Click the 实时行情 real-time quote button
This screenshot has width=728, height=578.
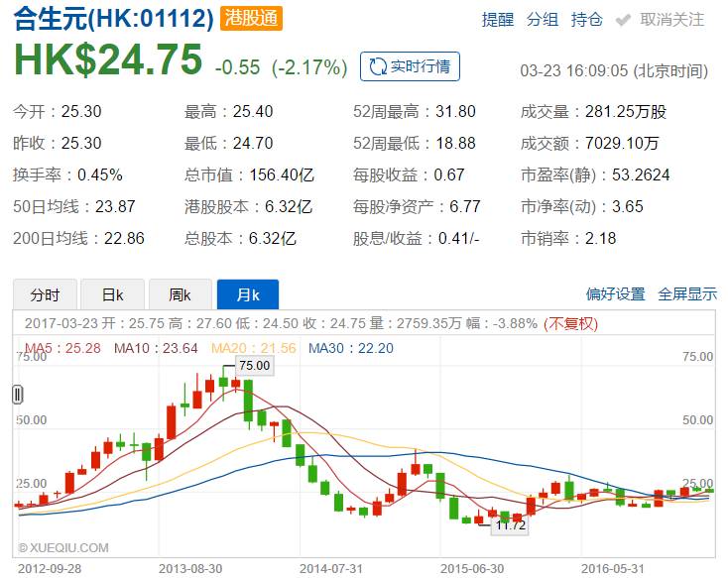click(x=410, y=66)
